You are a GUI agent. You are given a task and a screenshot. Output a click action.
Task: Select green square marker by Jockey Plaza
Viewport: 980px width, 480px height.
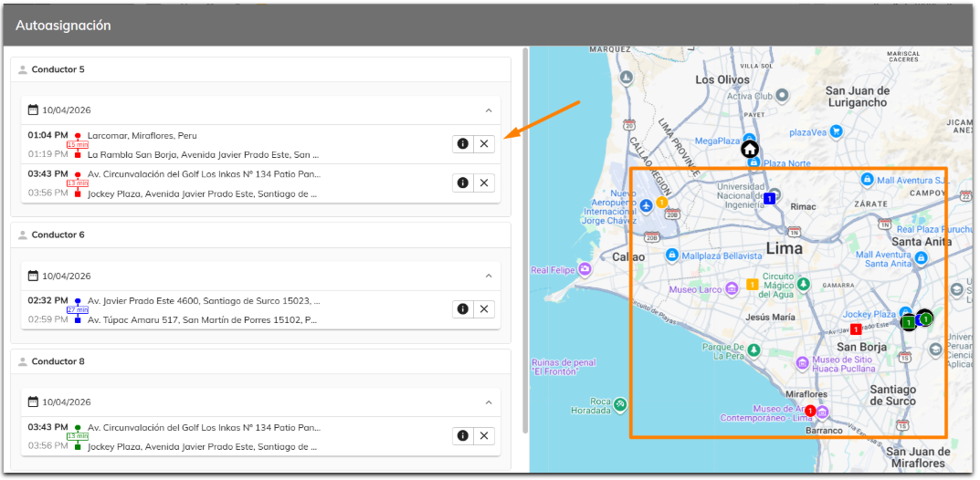[907, 322]
